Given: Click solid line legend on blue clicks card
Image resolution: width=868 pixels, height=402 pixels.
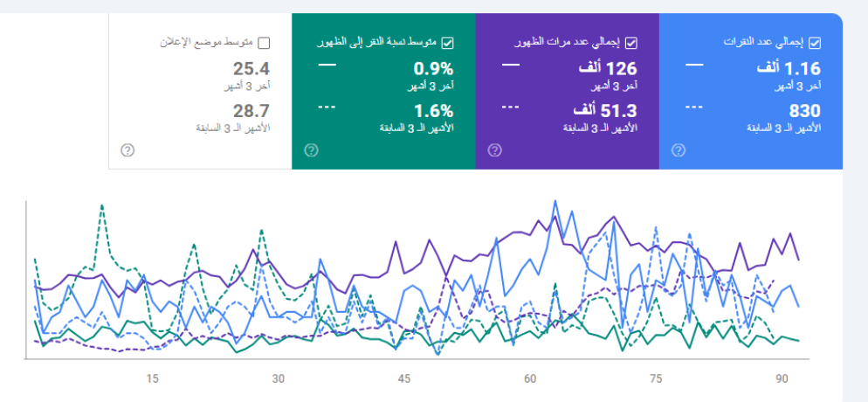Looking at the screenshot, I should pos(694,65).
